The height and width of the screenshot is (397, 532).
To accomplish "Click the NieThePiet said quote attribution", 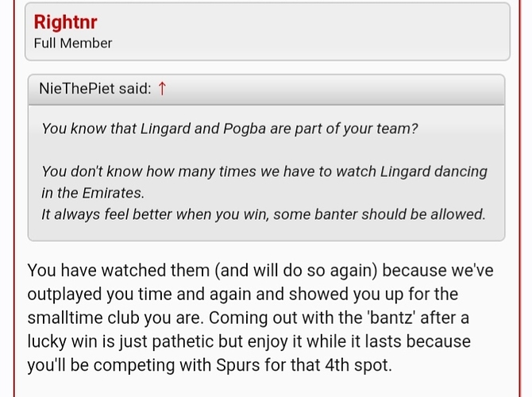I will [94, 89].
